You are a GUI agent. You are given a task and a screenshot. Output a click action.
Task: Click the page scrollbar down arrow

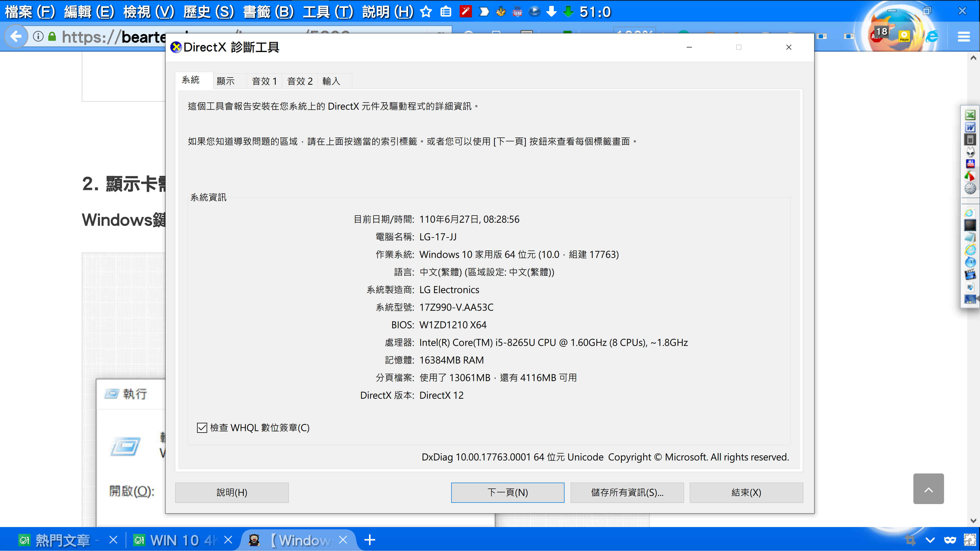coord(973,521)
